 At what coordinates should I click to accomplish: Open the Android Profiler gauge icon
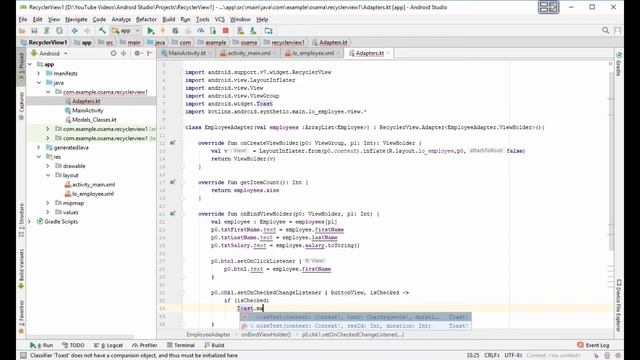point(200,31)
